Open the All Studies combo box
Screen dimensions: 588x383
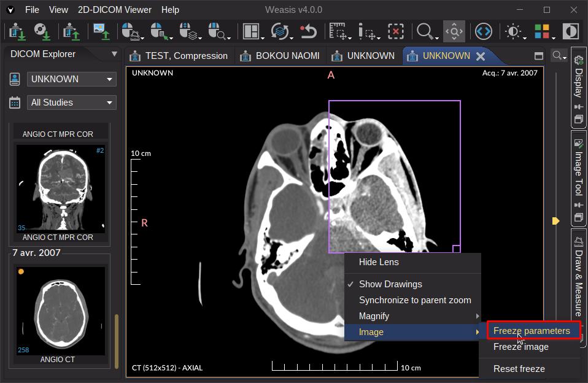(72, 103)
